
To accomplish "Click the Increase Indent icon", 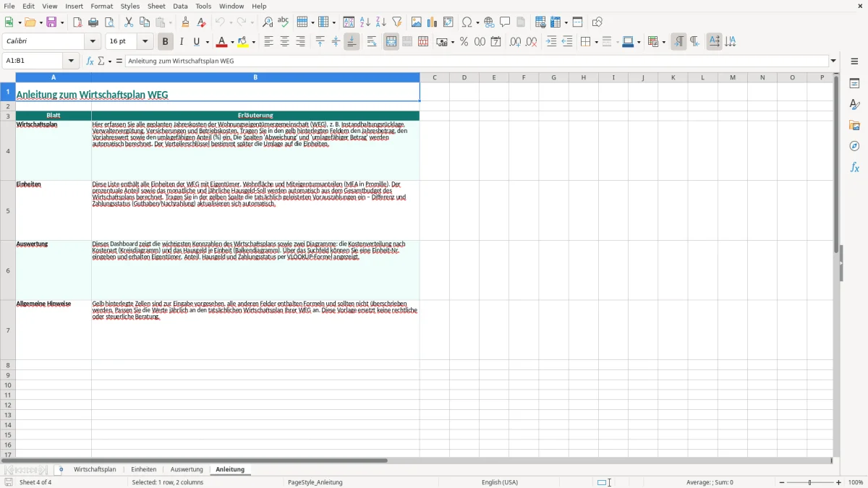I will tap(551, 42).
